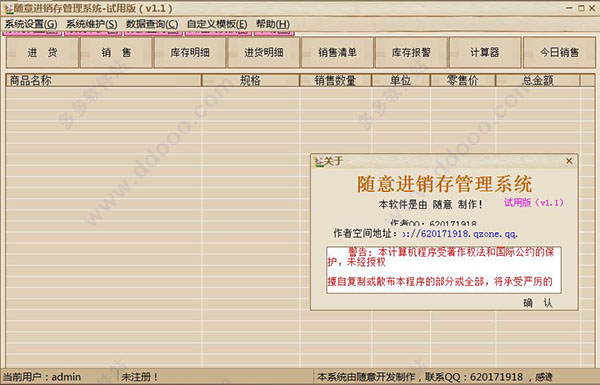Viewport: 600px width, 385px height.
Task: Click the 关于 dialog title icon
Action: click(318, 162)
